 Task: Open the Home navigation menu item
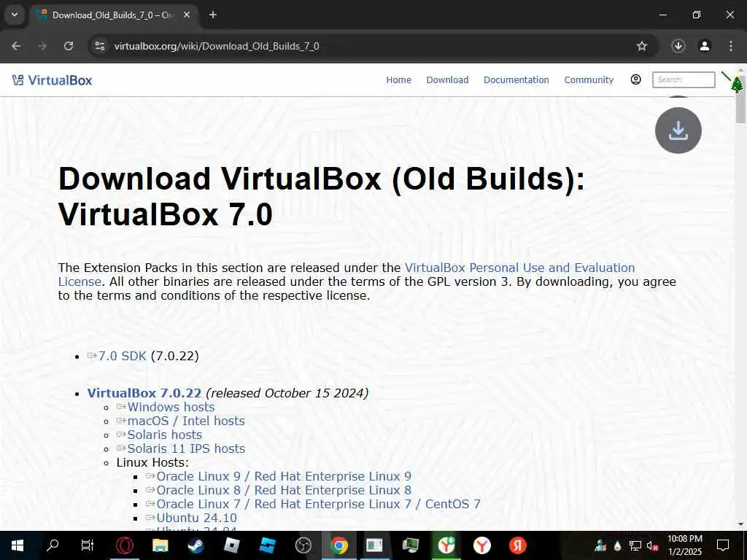[x=399, y=80]
